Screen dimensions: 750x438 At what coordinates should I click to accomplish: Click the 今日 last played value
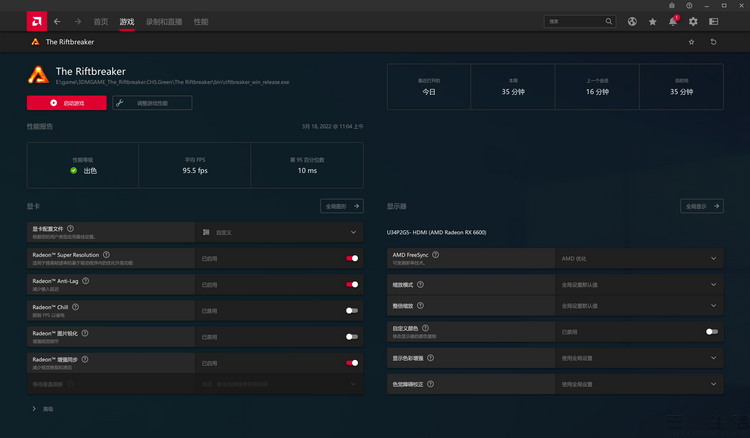429,92
